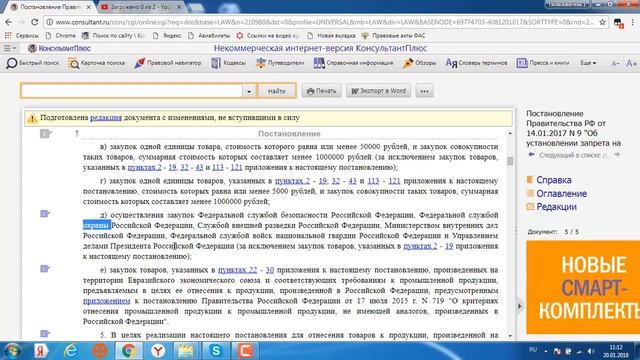Open Путеводители section

tap(280, 63)
